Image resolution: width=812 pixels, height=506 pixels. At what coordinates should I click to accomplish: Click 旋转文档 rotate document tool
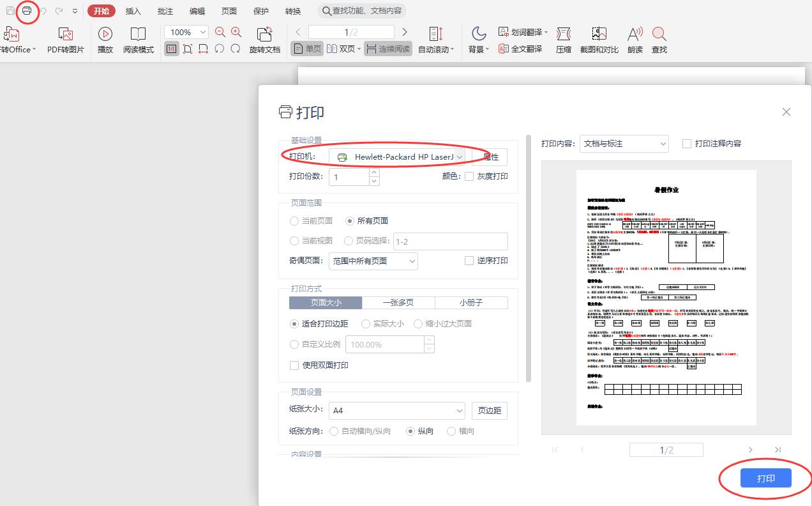[265, 40]
